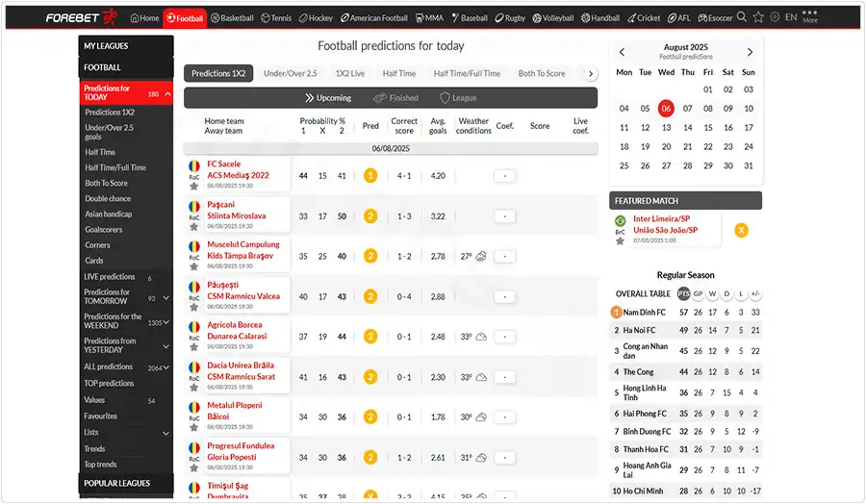
Task: Click Romania flag beside FC Sacele
Action: pyautogui.click(x=193, y=165)
